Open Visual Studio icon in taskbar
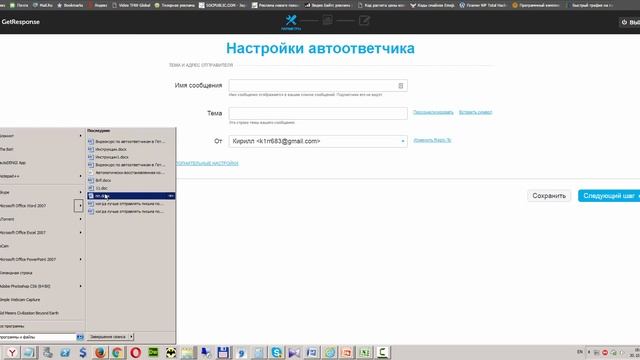 coord(294,352)
